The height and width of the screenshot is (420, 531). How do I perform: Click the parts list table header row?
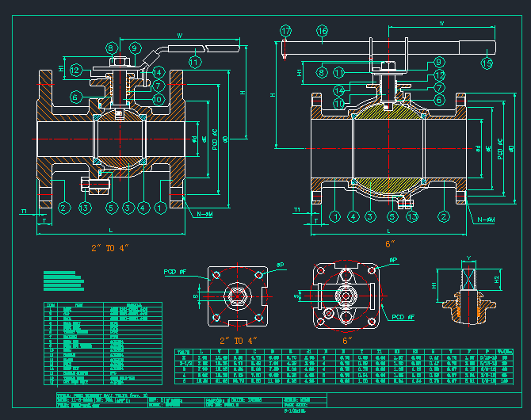point(102,304)
